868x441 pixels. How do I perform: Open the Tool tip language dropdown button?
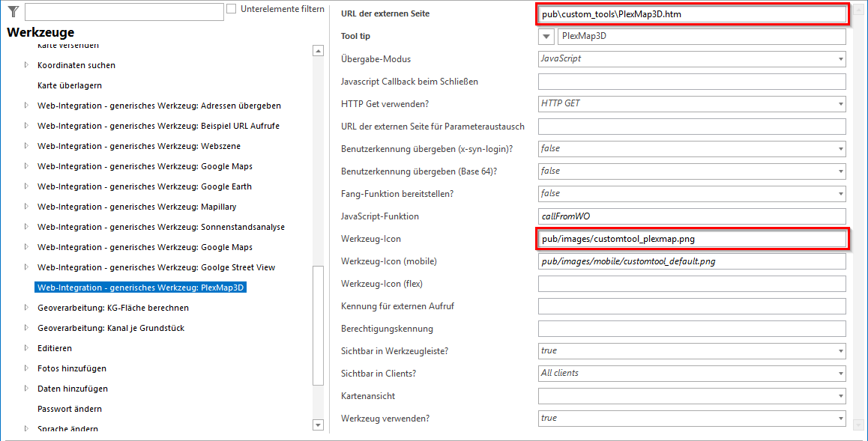point(546,37)
